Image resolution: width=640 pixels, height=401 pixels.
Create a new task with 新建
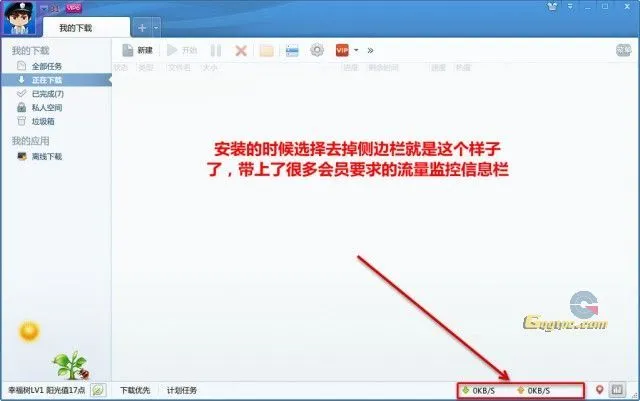(x=138, y=50)
